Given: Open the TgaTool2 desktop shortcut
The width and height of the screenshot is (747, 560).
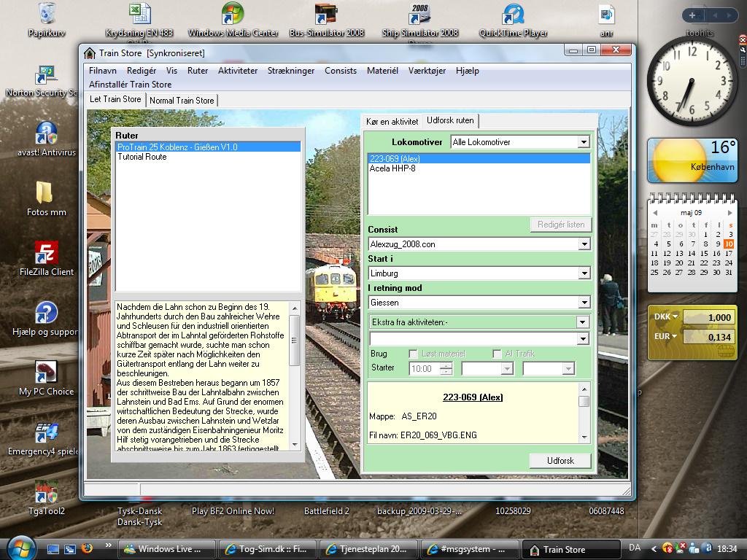Looking at the screenshot, I should point(47,498).
